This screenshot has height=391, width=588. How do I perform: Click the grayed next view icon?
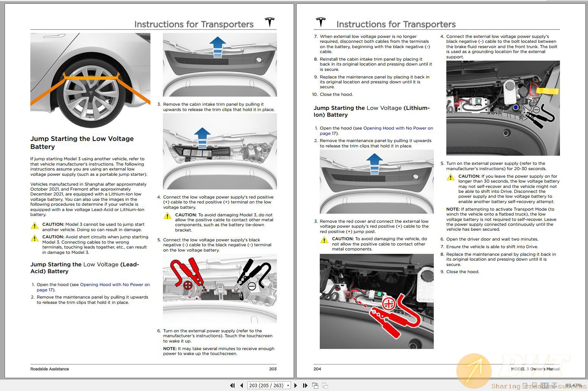click(325, 385)
